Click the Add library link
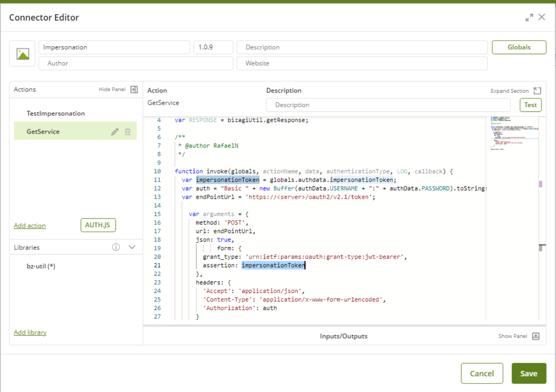 (x=30, y=332)
